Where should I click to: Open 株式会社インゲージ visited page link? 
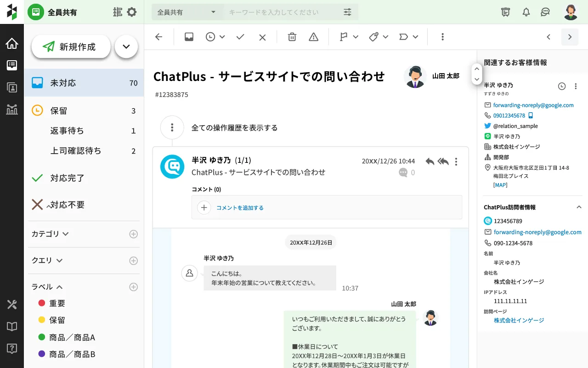tap(519, 320)
